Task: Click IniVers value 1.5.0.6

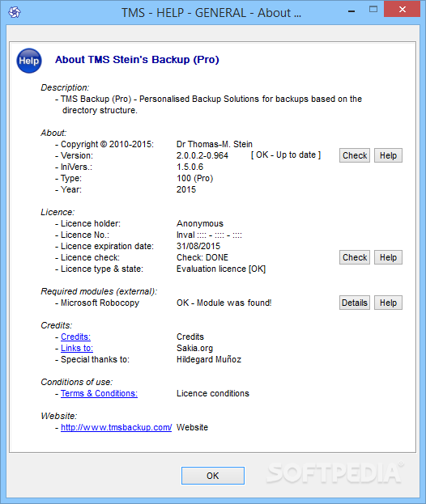Action: tap(190, 167)
